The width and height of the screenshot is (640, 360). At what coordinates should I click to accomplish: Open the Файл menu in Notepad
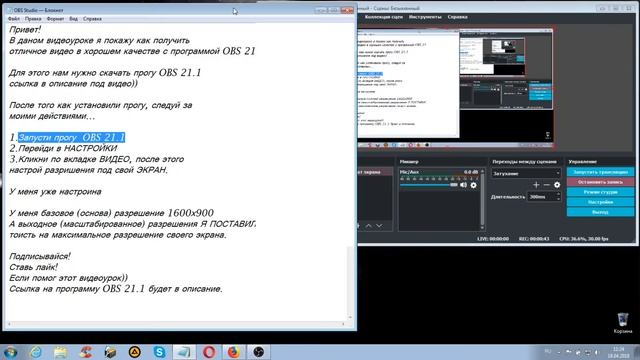pos(13,19)
